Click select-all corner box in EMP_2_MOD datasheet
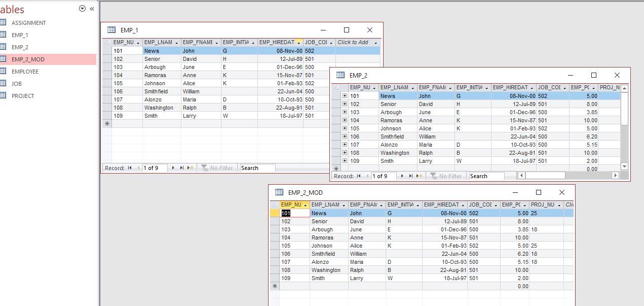 pyautogui.click(x=274, y=205)
